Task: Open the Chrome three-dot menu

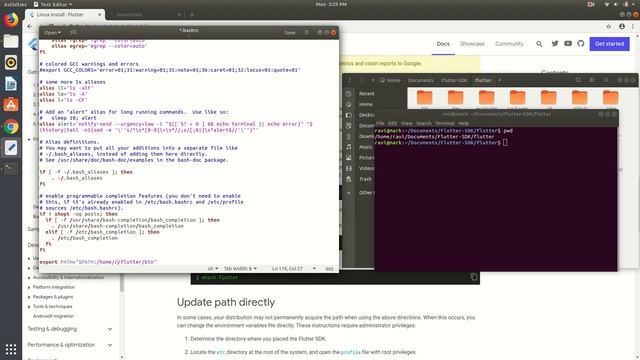Action: pyautogui.click(x=633, y=26)
